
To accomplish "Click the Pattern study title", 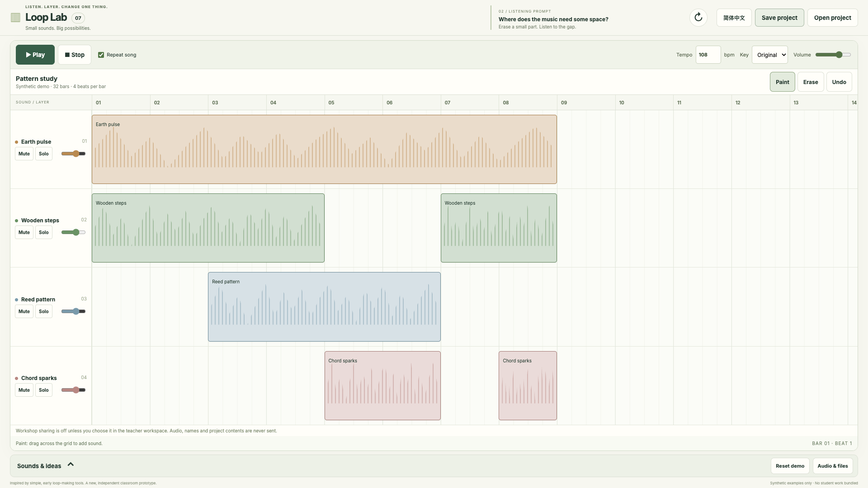I will tap(37, 79).
